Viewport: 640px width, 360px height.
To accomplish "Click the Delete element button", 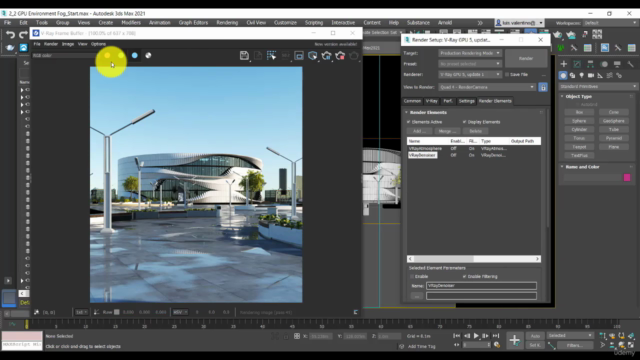I will click(476, 131).
